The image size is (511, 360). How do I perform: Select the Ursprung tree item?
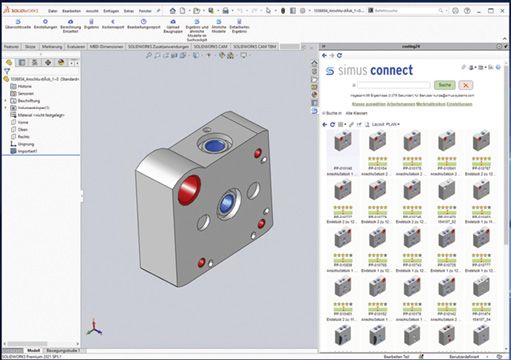22,144
